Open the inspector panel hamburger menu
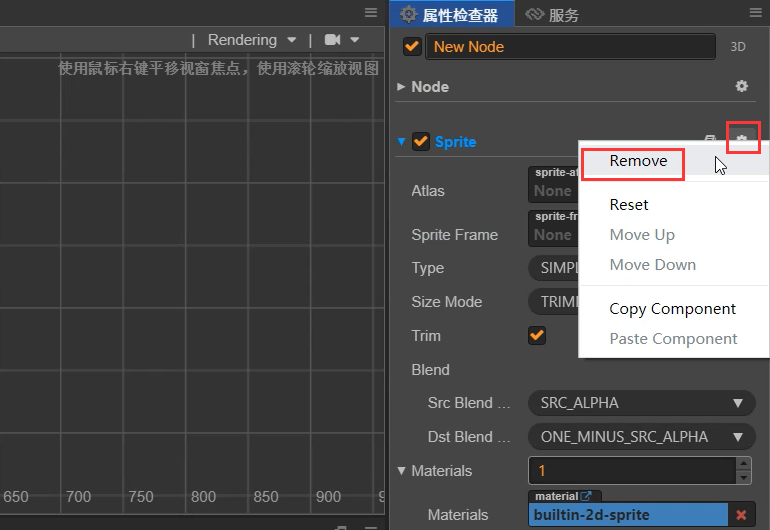The image size is (770, 530). (755, 13)
